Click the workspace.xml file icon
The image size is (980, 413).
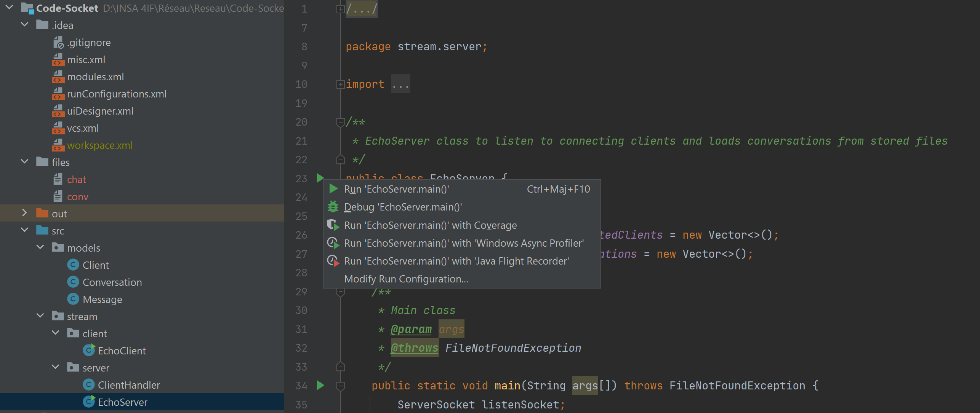coord(58,145)
